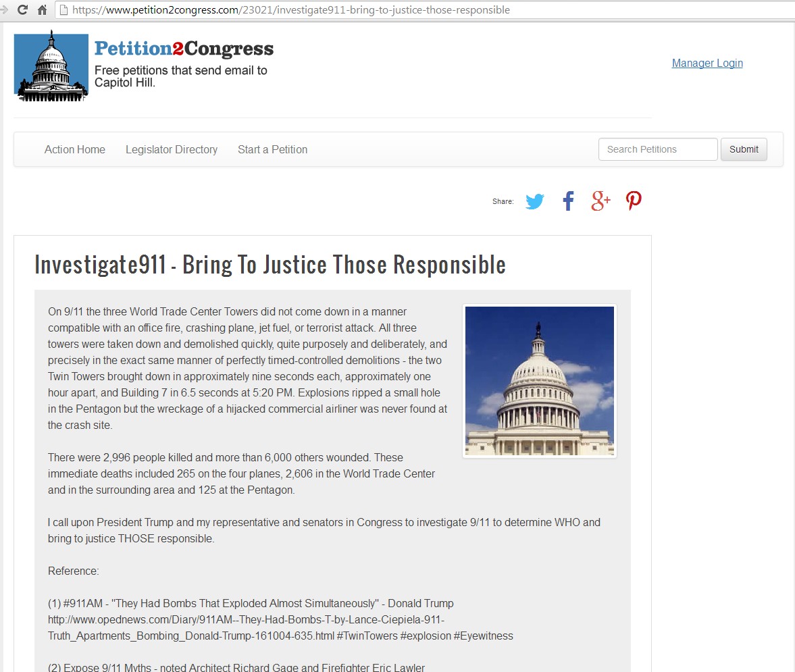Open Legislator Directory menu item

point(172,149)
